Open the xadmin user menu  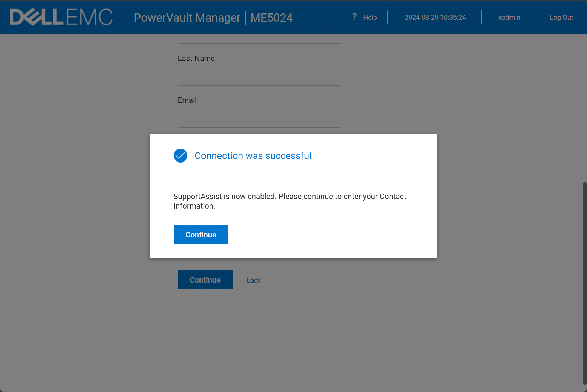pyautogui.click(x=509, y=18)
